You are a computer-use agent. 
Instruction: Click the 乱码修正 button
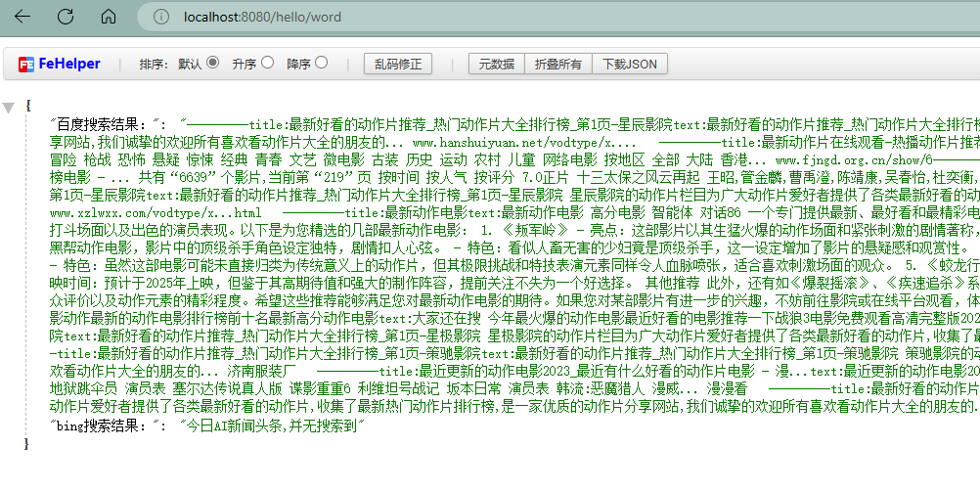[x=398, y=64]
